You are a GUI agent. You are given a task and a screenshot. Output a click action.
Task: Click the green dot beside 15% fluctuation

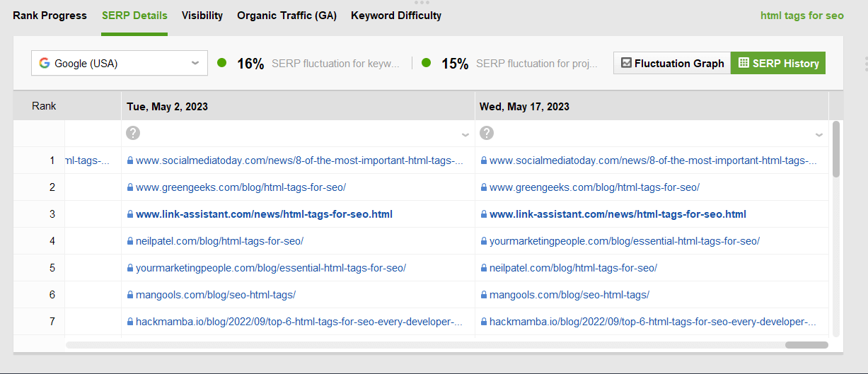point(426,63)
